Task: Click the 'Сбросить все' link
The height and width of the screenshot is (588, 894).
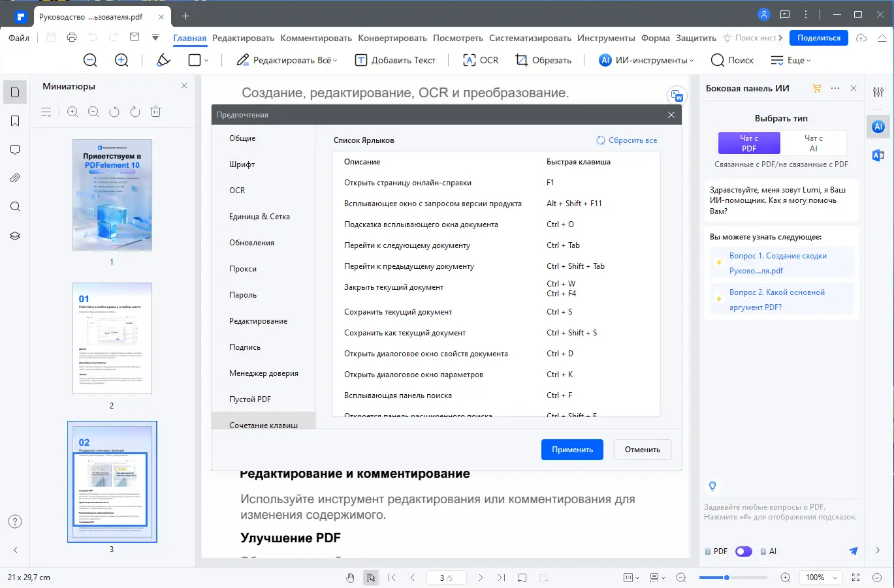Action: click(x=626, y=140)
